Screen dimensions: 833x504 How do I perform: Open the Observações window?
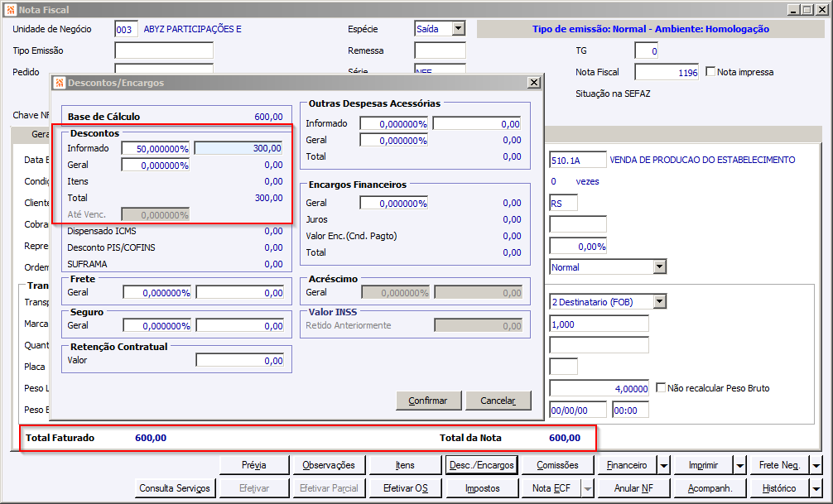point(329,465)
